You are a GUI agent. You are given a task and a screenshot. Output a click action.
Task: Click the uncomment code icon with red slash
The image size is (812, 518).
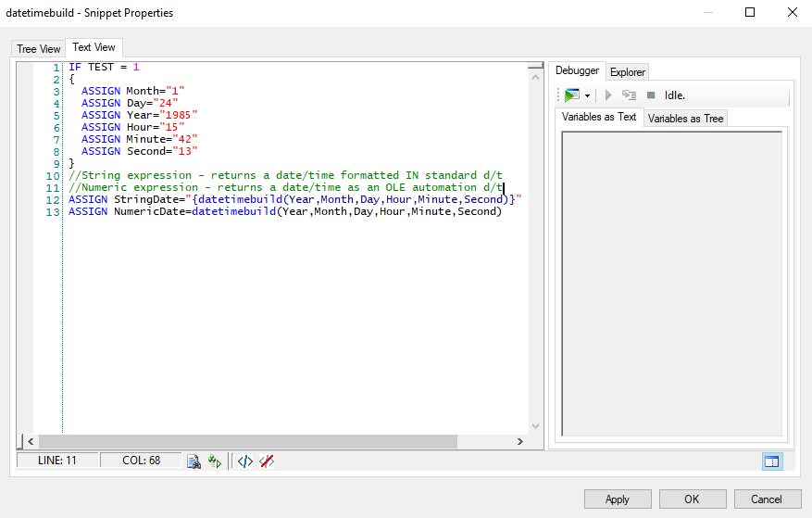[266, 461]
